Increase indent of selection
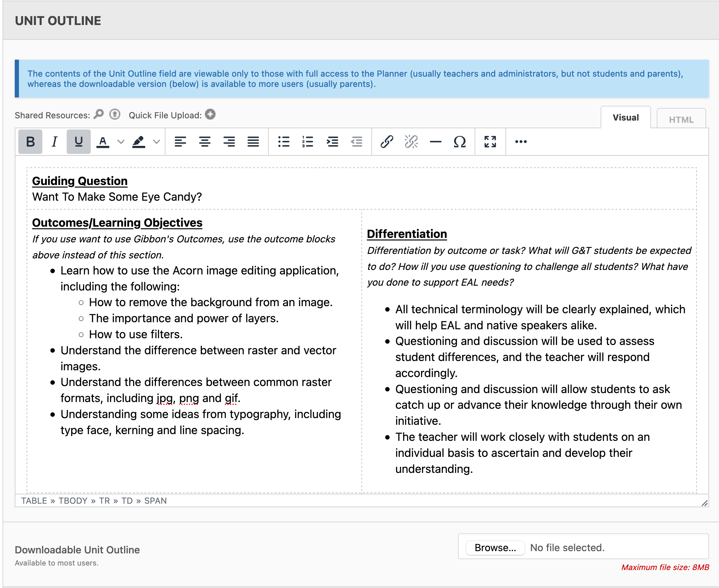The image size is (719, 588). coord(332,142)
